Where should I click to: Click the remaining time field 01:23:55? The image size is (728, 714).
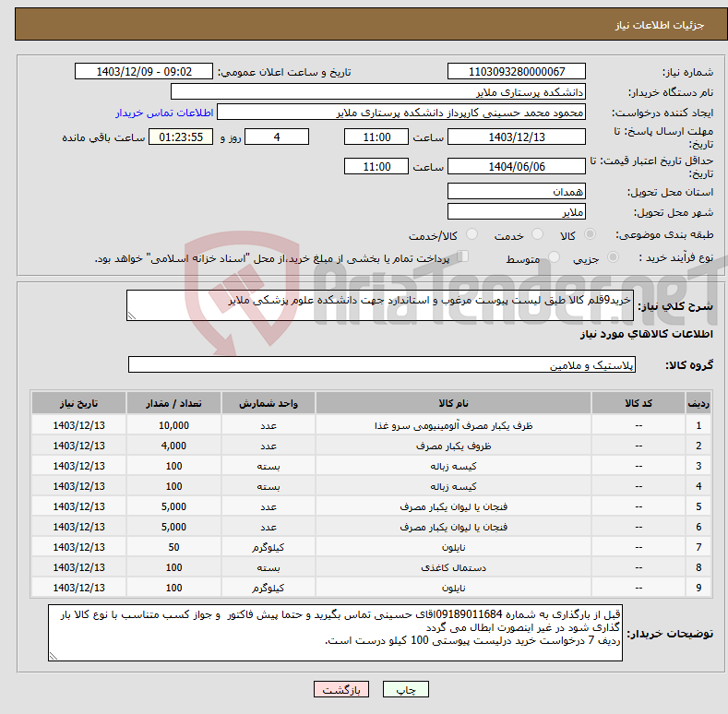tap(181, 137)
